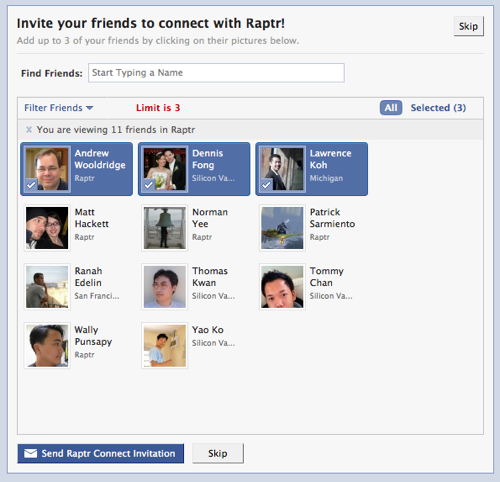
Task: Select Norman Yee's bell picture
Action: click(x=165, y=228)
